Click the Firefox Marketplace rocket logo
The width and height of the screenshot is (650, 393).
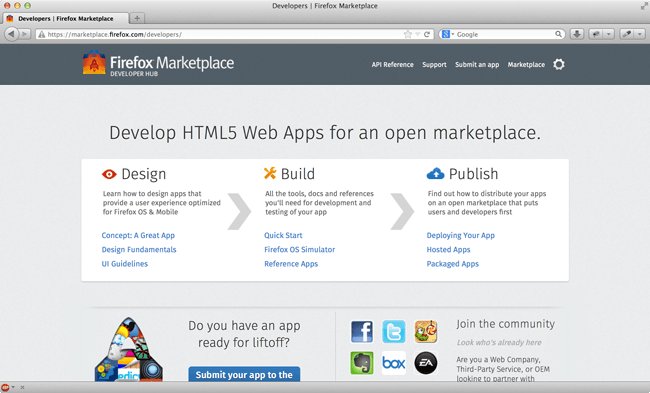tap(94, 63)
